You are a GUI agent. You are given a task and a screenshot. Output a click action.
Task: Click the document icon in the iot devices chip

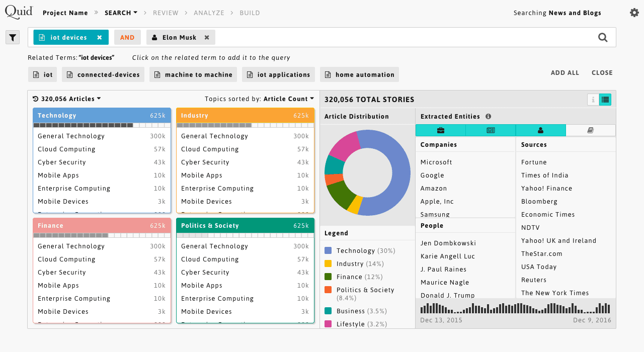(42, 37)
